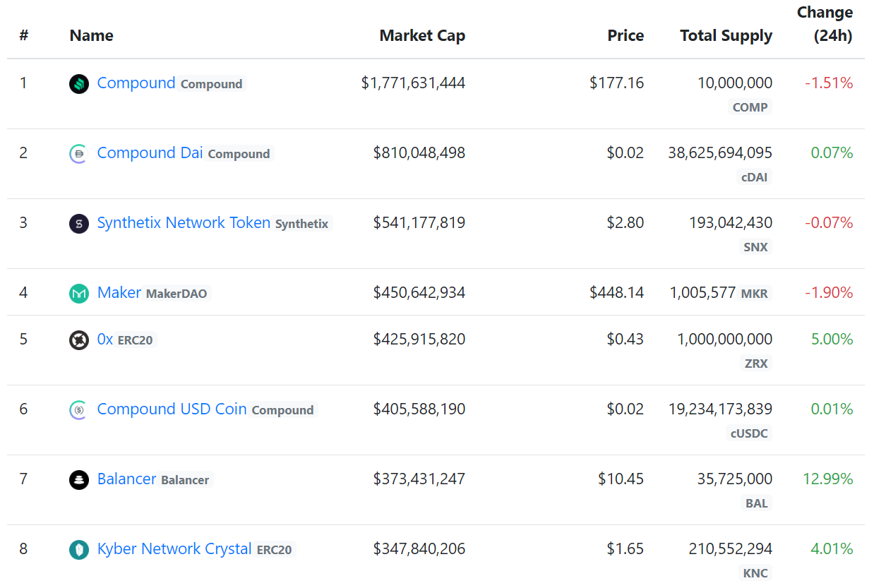
Task: Click the Kyber Network Crystal logo
Action: pyautogui.click(x=78, y=548)
